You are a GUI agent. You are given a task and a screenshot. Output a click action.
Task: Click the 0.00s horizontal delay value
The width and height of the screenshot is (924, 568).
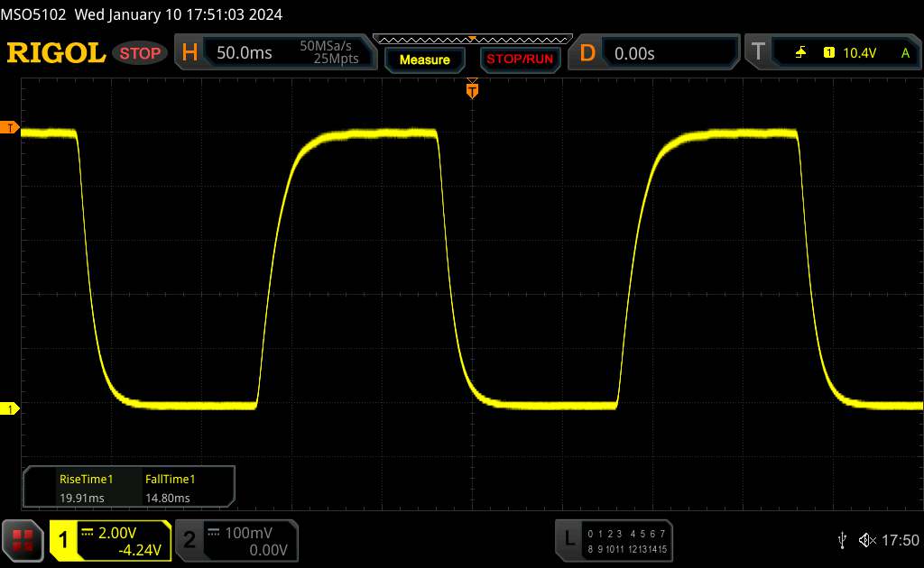tap(634, 53)
